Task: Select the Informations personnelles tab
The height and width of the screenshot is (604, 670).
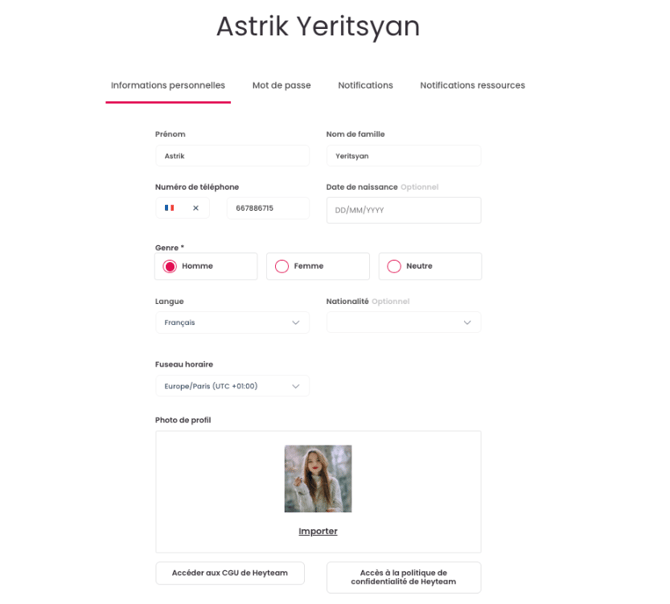Action: [168, 85]
